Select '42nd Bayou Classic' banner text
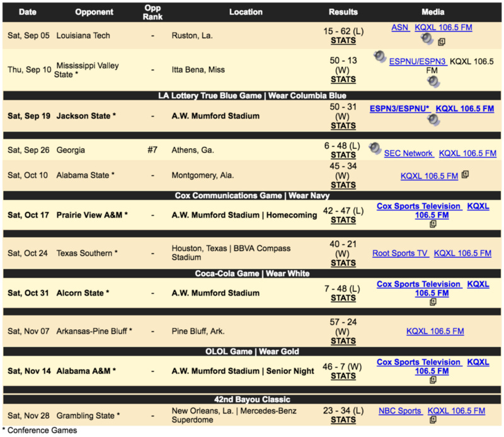The image size is (504, 437). (x=253, y=399)
